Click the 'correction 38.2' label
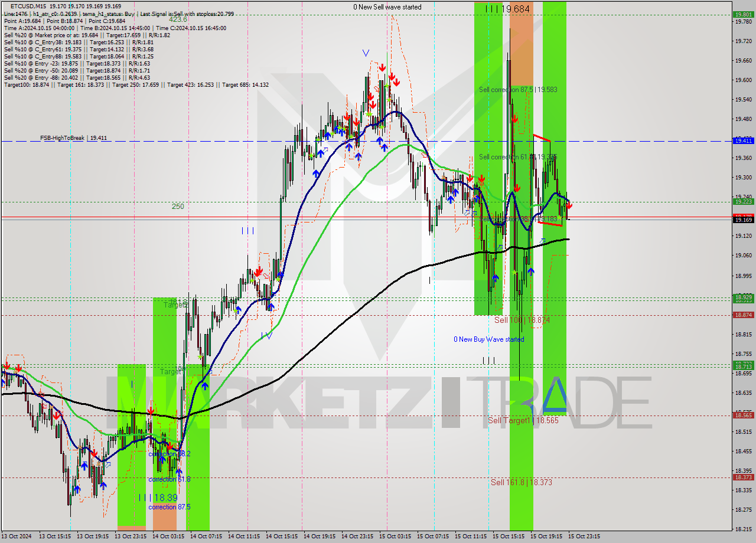The width and height of the screenshot is (756, 543). coord(170,454)
